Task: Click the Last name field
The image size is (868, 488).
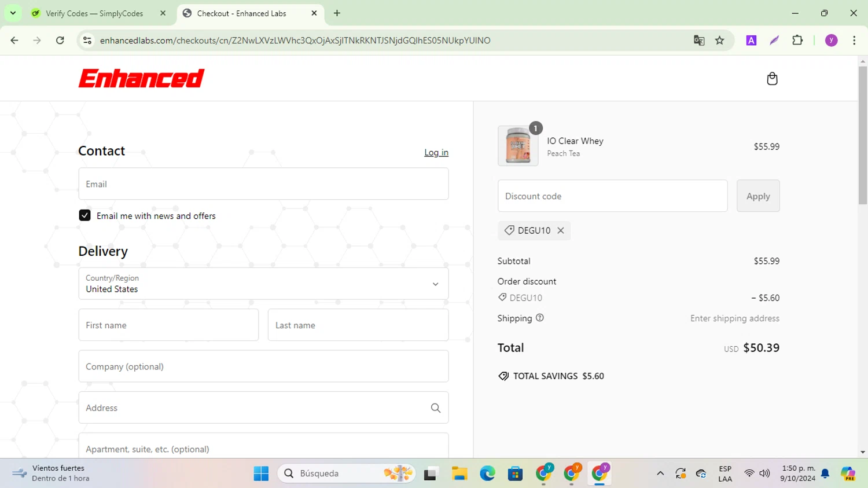Action: pyautogui.click(x=358, y=325)
